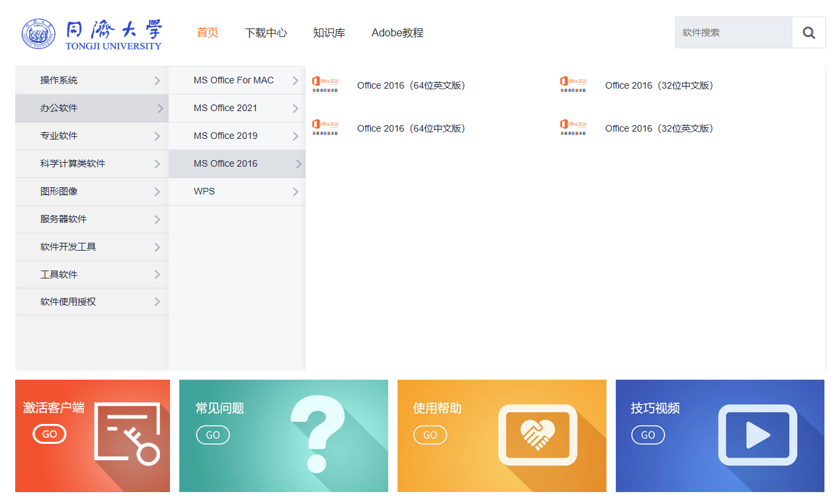The height and width of the screenshot is (504, 838).
Task: Click the 软件搜索 search input field
Action: 733,32
